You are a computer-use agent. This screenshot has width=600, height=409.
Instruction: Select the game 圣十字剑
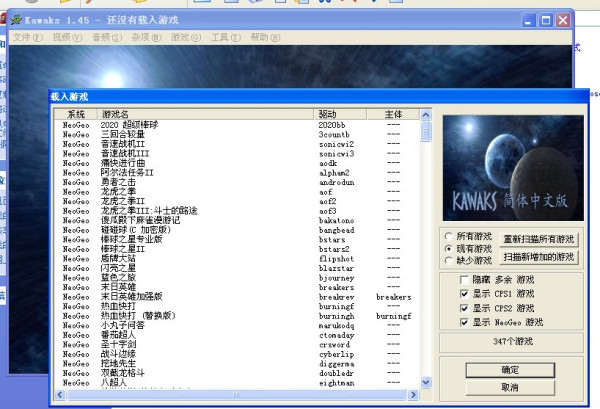point(118,345)
